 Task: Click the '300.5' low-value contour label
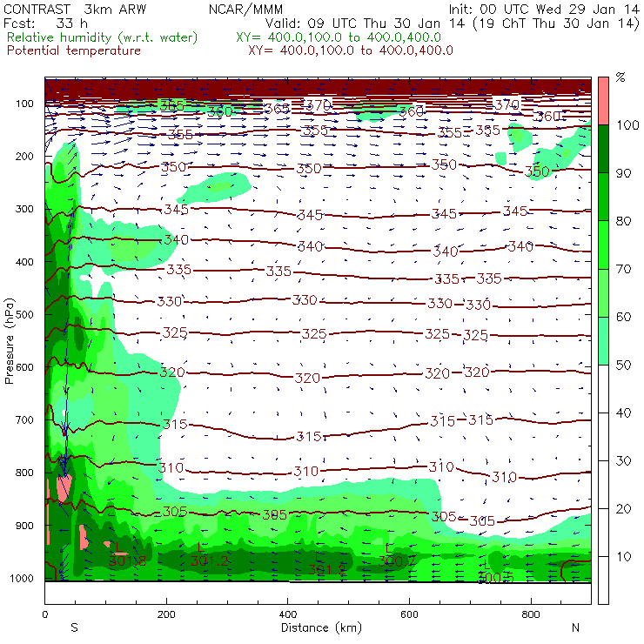click(496, 578)
